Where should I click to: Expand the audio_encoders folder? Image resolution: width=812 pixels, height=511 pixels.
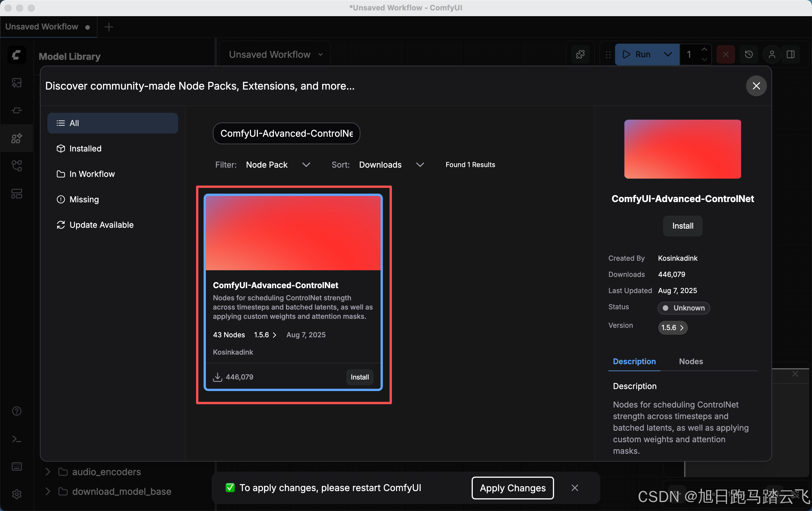(x=48, y=472)
